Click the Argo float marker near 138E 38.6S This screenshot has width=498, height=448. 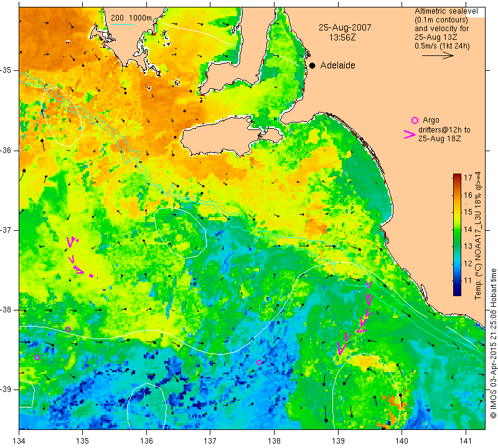[x=259, y=362]
